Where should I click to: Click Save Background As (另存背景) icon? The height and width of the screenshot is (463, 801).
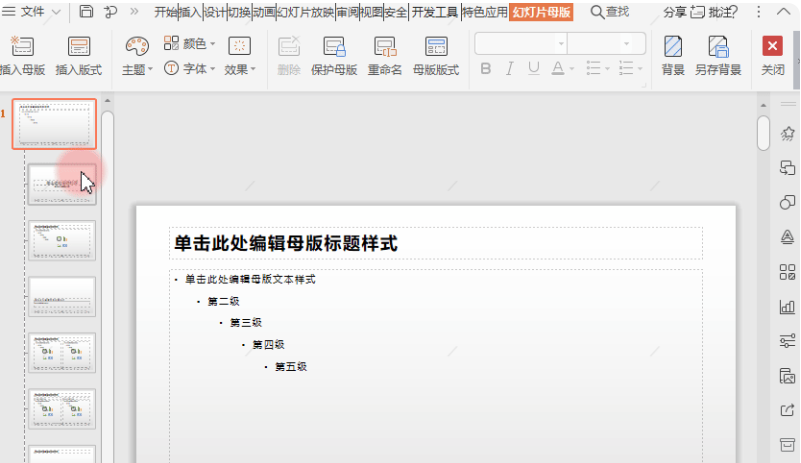tap(718, 47)
